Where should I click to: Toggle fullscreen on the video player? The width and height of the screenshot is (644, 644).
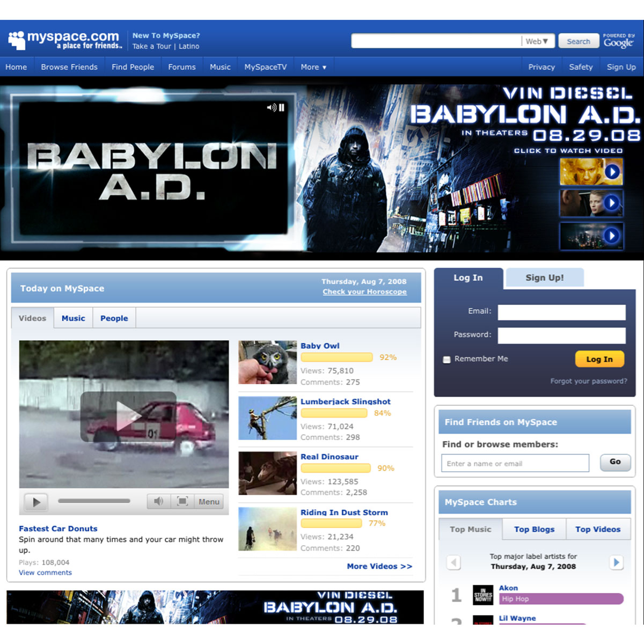coord(182,501)
